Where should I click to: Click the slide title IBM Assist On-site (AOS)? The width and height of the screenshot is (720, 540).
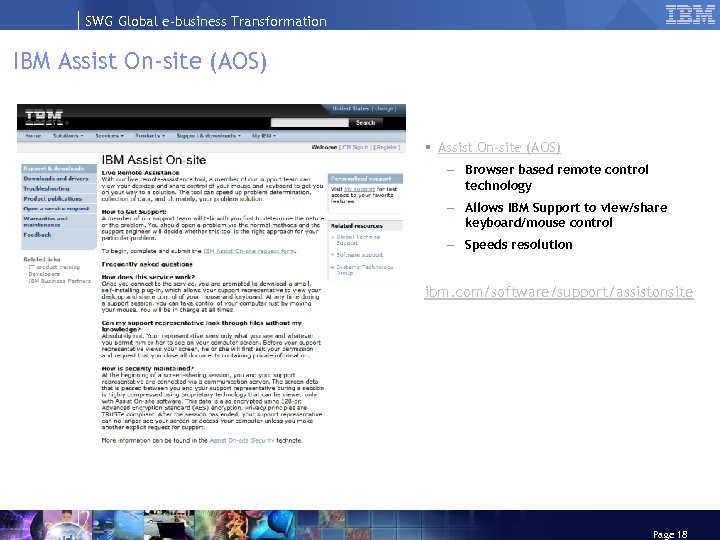140,61
